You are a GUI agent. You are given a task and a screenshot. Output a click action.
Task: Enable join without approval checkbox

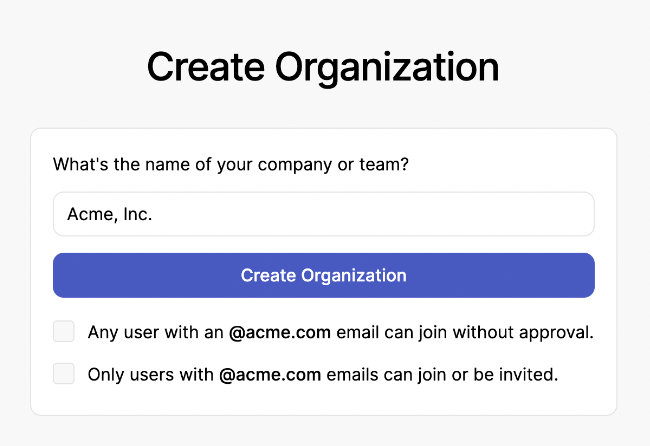(x=64, y=331)
